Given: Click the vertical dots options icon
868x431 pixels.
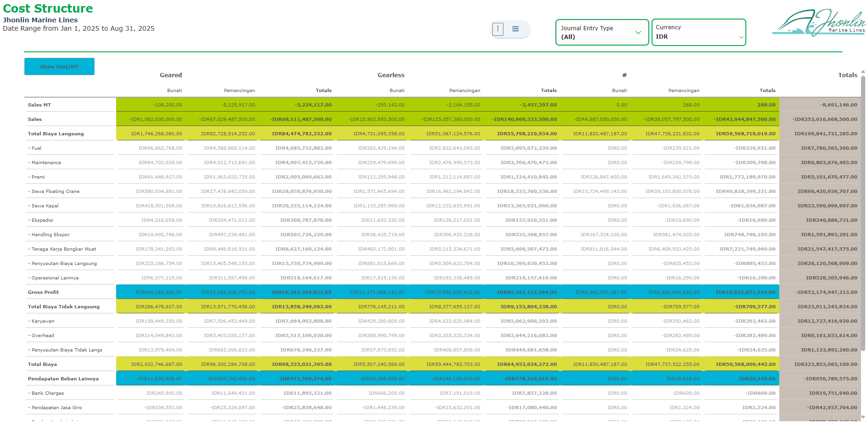Looking at the screenshot, I should click(498, 29).
